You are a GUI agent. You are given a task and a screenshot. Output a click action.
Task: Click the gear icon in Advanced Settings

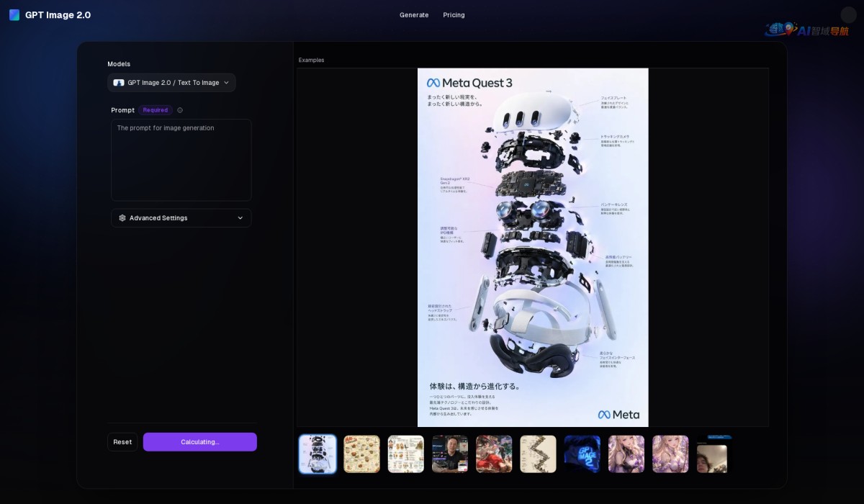click(x=122, y=218)
